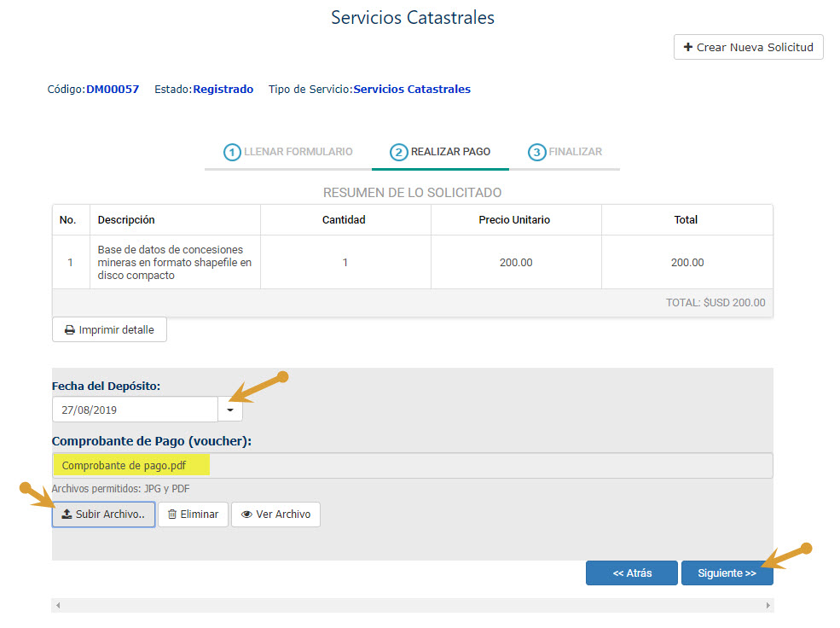Go back with the << Atrás button
This screenshot has width=840, height=628.
pos(632,573)
